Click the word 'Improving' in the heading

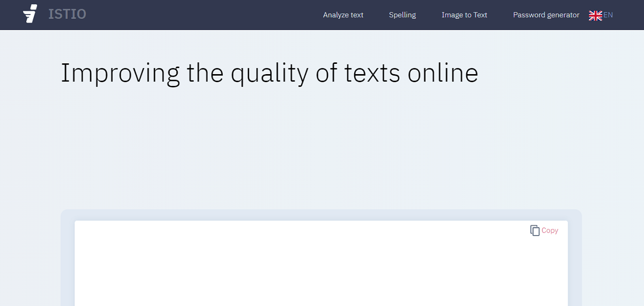pyautogui.click(x=120, y=73)
